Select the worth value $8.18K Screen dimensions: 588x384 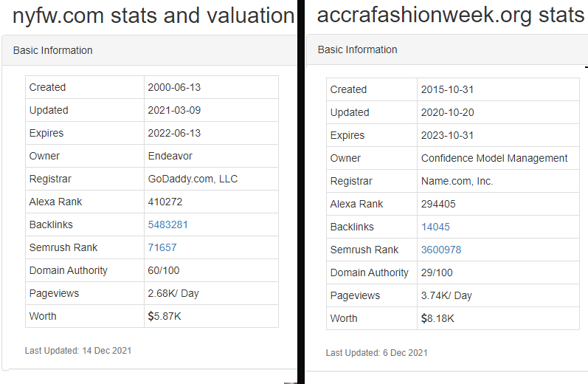(x=437, y=318)
